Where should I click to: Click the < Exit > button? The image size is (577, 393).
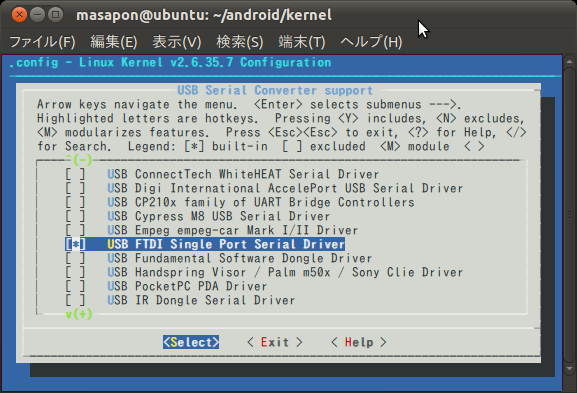pos(275,342)
